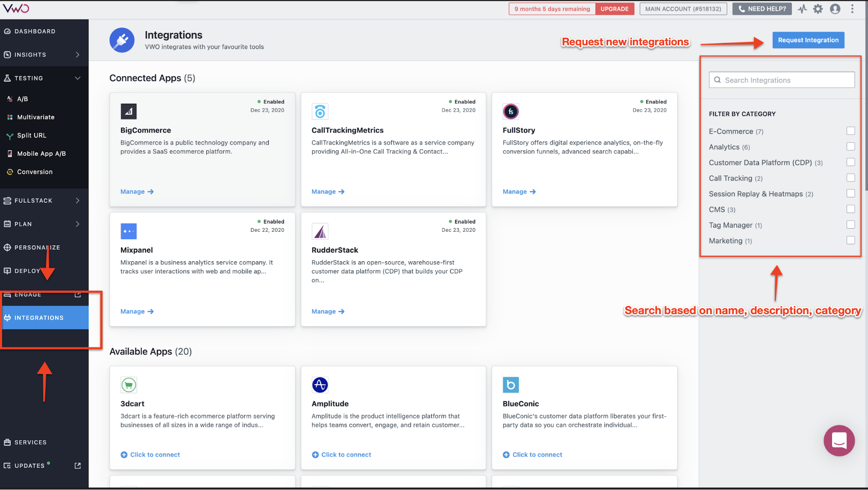
Task: Click the Personalize sidebar icon
Action: click(7, 247)
